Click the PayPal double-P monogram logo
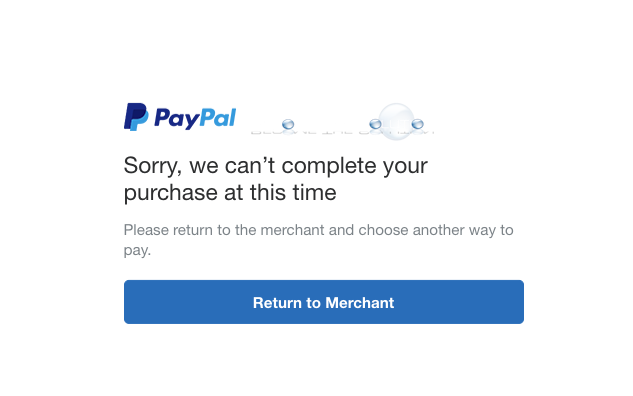 click(x=136, y=117)
